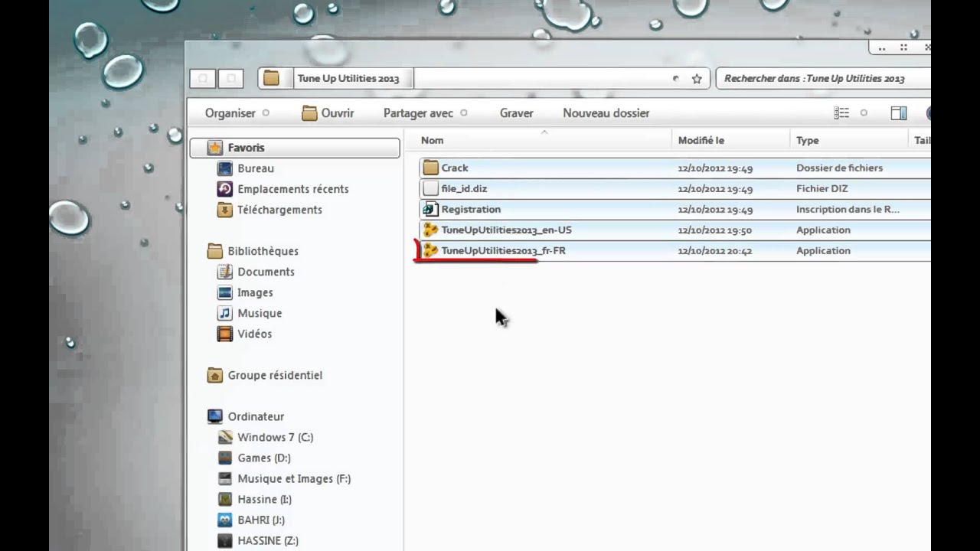Click the Vidéos library icon
Screen dimensions: 980x551
tap(224, 334)
